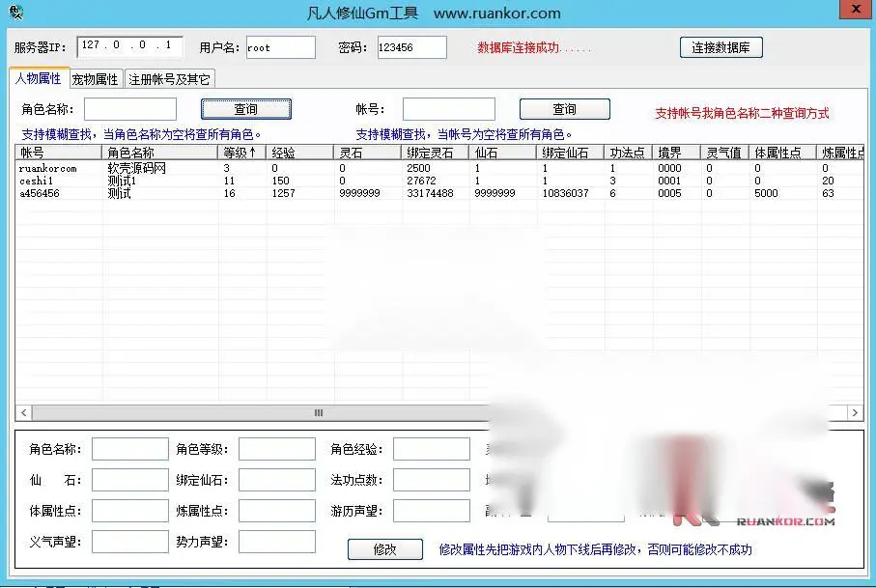Click 查询 next to the 帐号 search box
Image resolution: width=876 pixels, height=588 pixels.
(x=564, y=109)
